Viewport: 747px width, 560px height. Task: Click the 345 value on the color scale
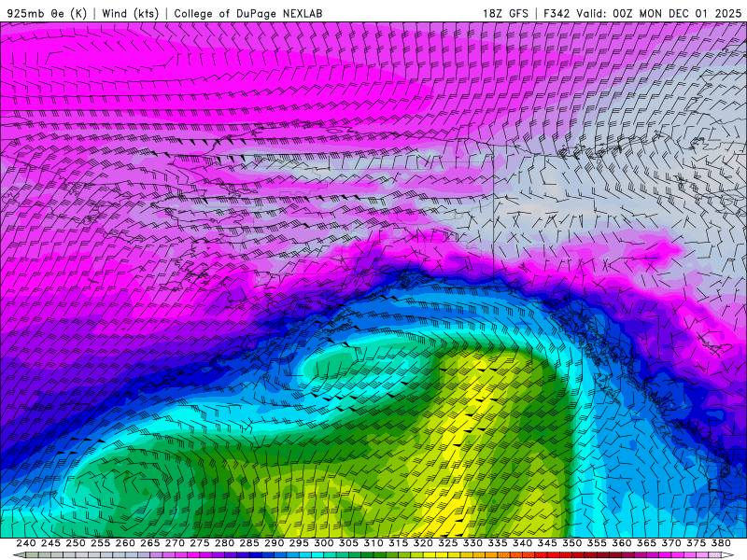(x=547, y=543)
